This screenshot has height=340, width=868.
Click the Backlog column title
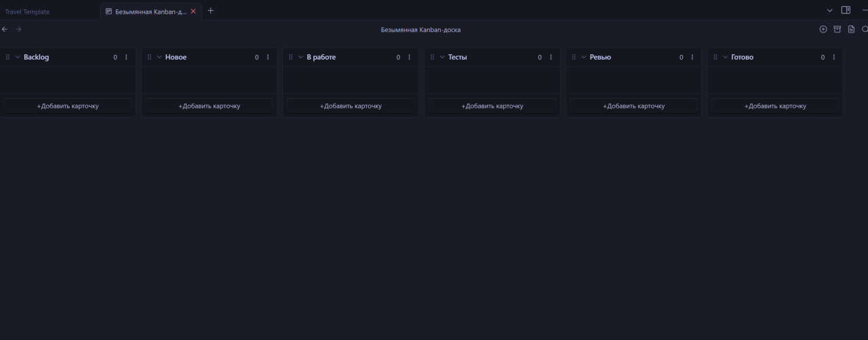tap(36, 58)
